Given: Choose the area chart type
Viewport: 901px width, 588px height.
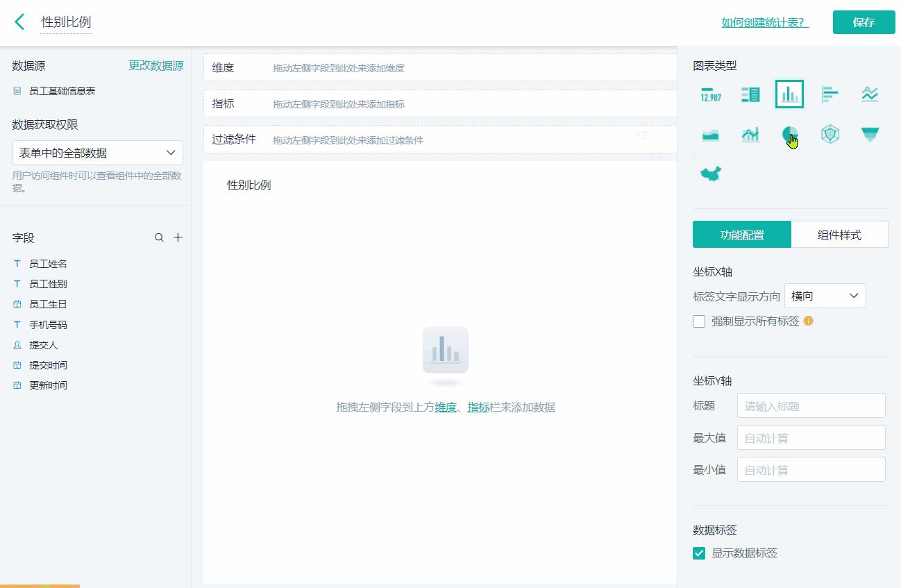Looking at the screenshot, I should 710,135.
